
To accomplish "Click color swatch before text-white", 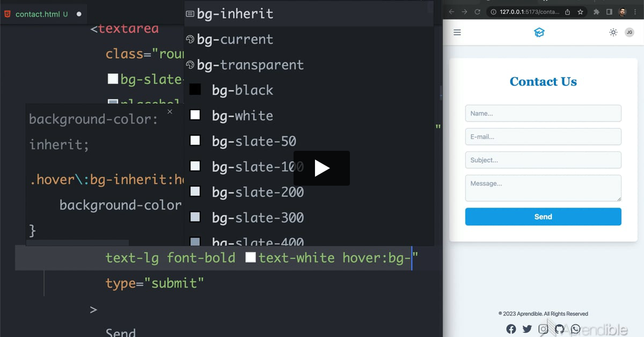I will click(251, 258).
